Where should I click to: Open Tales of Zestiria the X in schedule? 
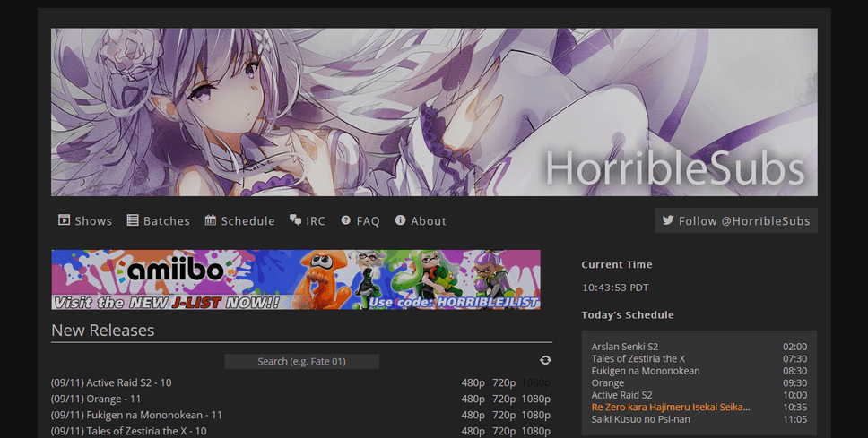(x=638, y=359)
